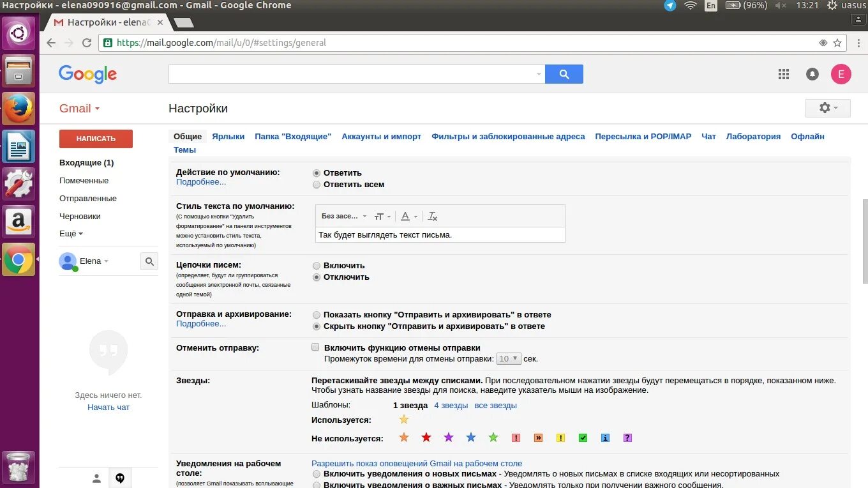Click the remove formatting icon
Image resolution: width=868 pixels, height=488 pixels.
tap(433, 217)
